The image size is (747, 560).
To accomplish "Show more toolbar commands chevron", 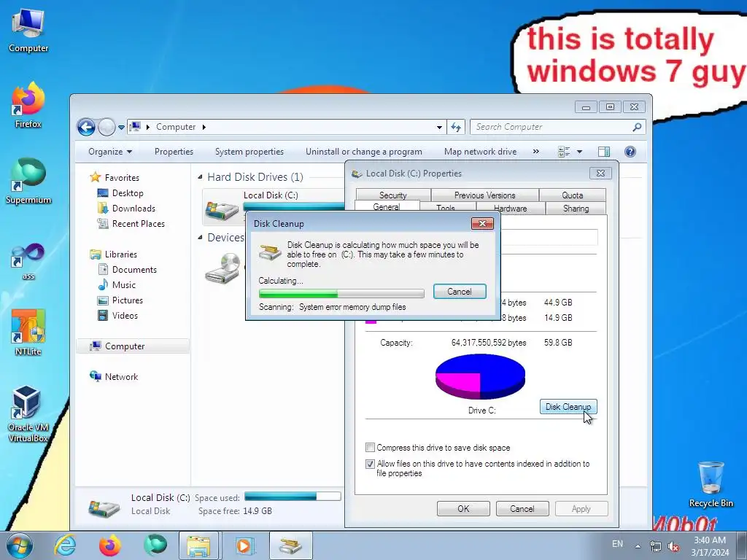I will (x=536, y=152).
